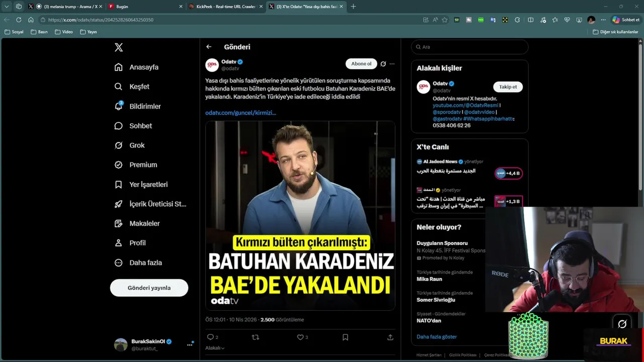Viewport: 644px width, 362px height.
Task: Open Yer İşaretleri bookmarks
Action: point(141,185)
